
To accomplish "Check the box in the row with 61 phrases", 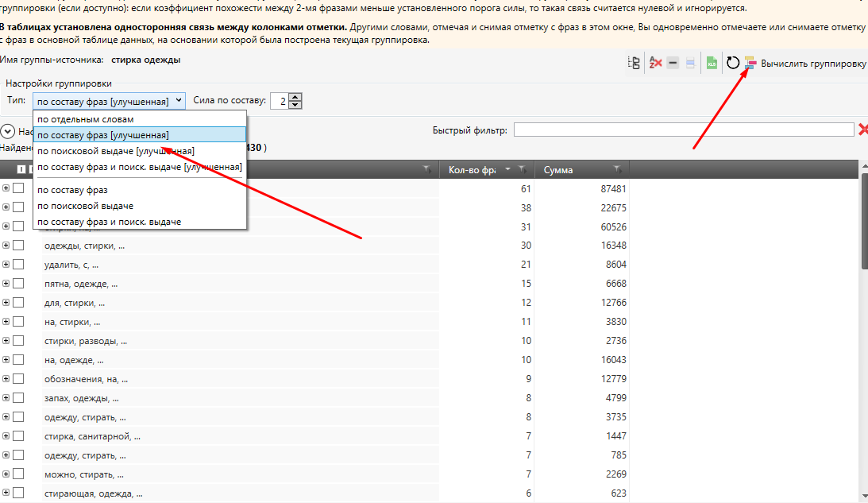I will (18, 188).
